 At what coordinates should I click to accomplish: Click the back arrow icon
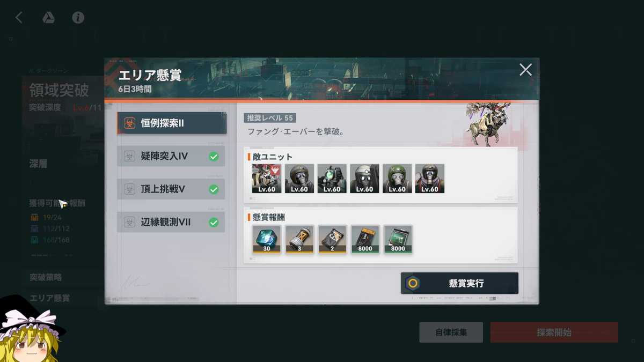coord(19,18)
